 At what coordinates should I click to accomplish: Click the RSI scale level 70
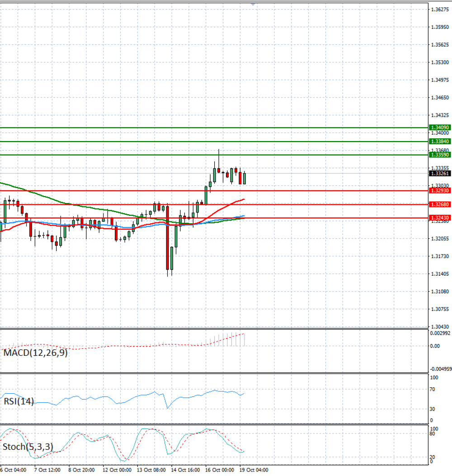(432, 389)
